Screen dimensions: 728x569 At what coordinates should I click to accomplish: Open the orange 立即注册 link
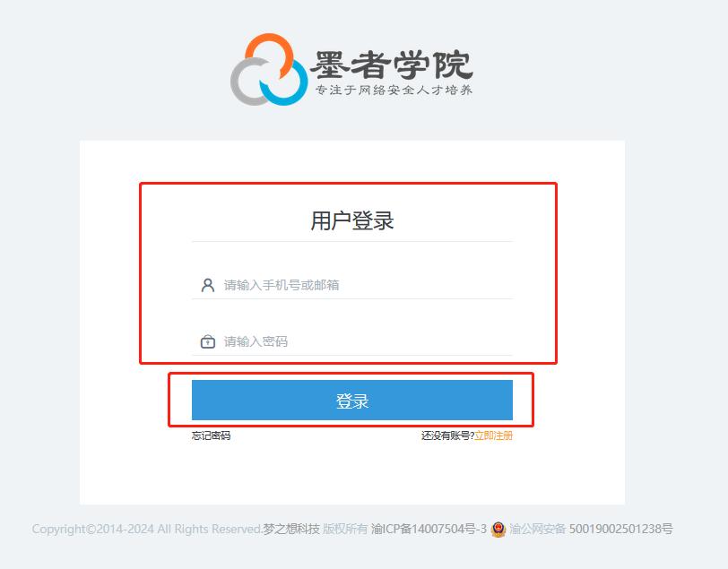pyautogui.click(x=493, y=435)
